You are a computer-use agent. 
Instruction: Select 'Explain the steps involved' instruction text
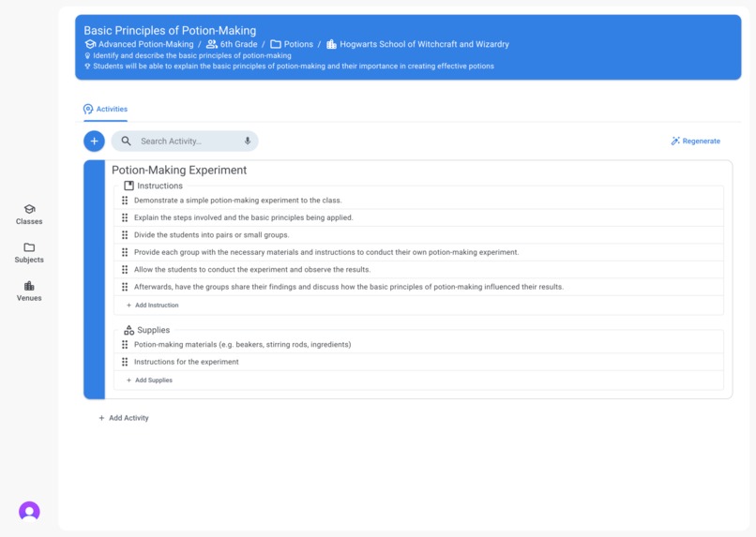click(244, 217)
